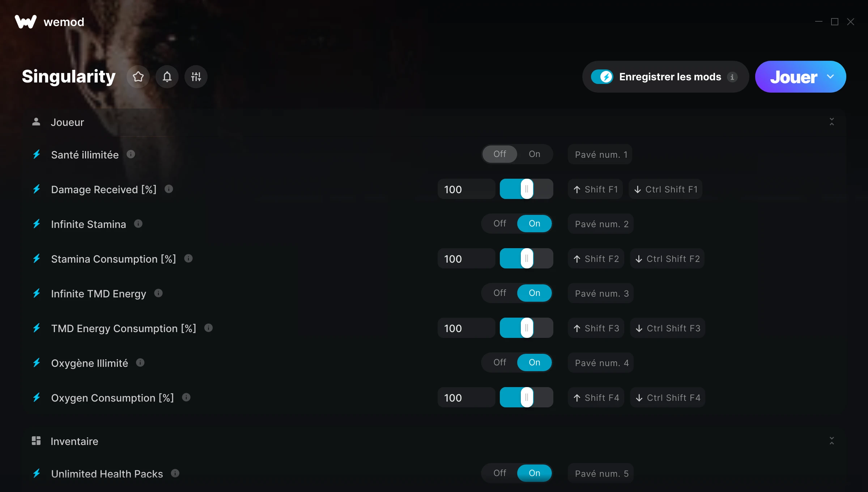Click info icon next to Unlimited Health Packs

point(175,474)
